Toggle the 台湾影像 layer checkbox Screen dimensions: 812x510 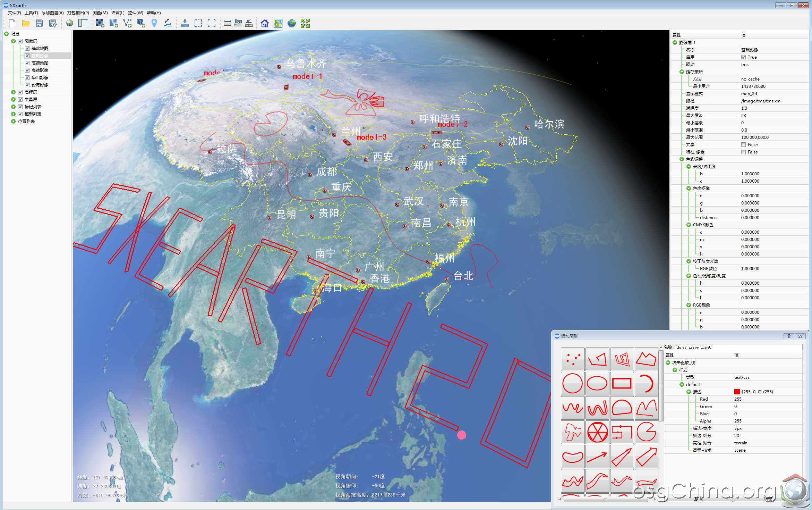[27, 85]
